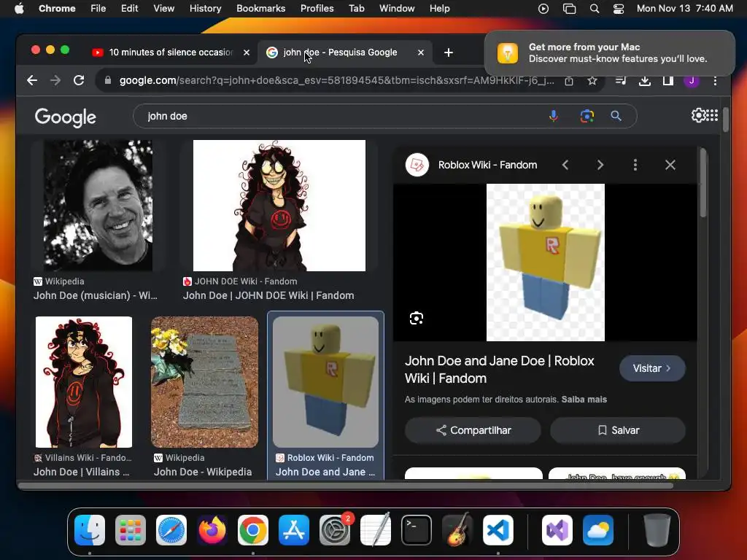Image resolution: width=747 pixels, height=560 pixels.
Task: Click the browser back arrow
Action: click(x=32, y=80)
